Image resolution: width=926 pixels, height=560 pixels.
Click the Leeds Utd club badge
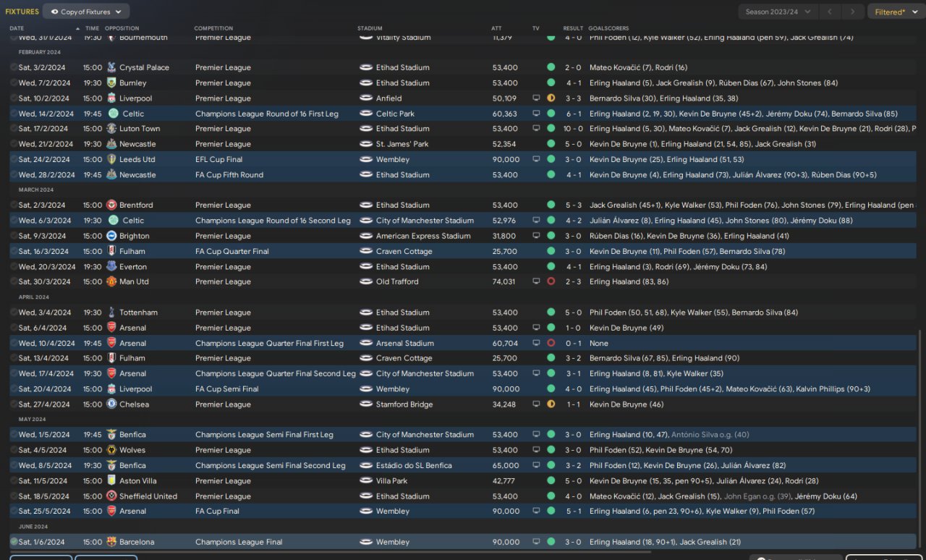[x=111, y=159]
